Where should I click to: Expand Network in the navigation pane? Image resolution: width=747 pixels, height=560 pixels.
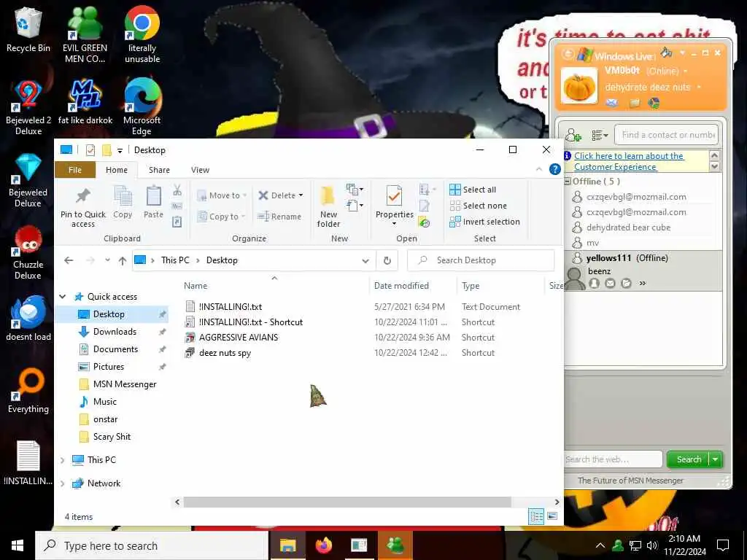point(63,483)
